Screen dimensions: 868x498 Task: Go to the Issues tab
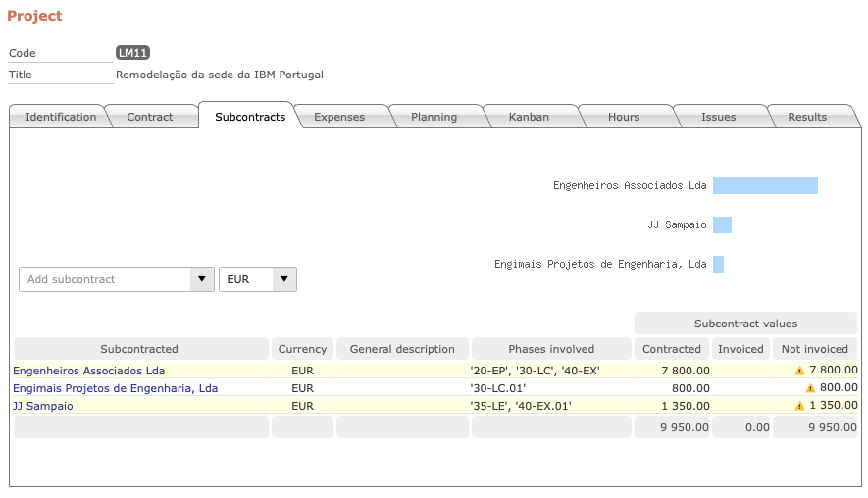(x=718, y=117)
